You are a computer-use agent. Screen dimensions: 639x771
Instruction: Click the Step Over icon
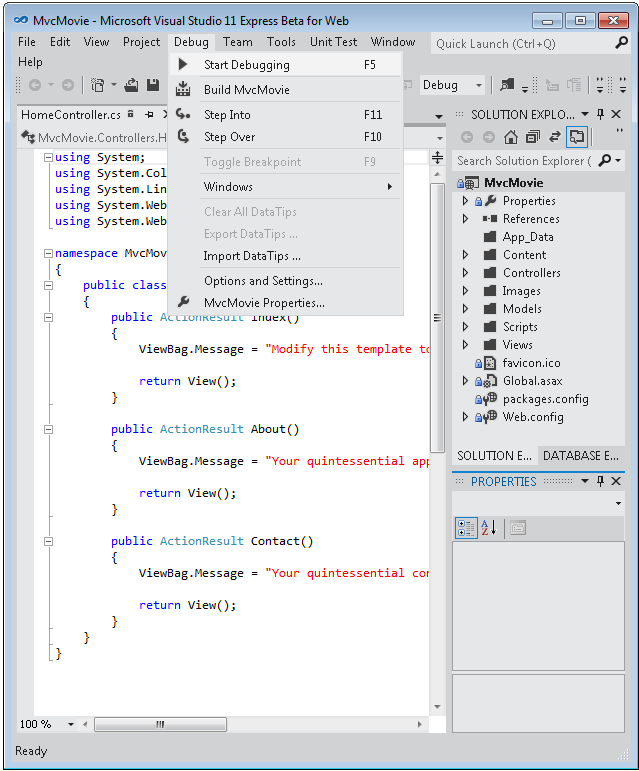coord(183,136)
